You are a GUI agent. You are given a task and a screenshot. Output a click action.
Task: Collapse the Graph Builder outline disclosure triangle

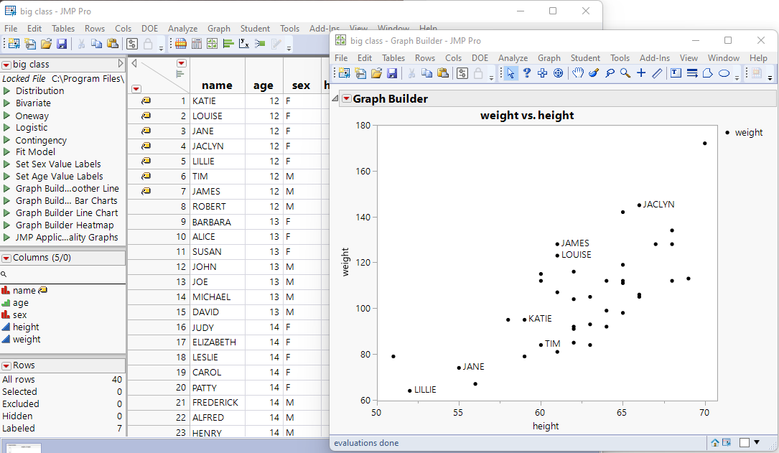[335, 99]
